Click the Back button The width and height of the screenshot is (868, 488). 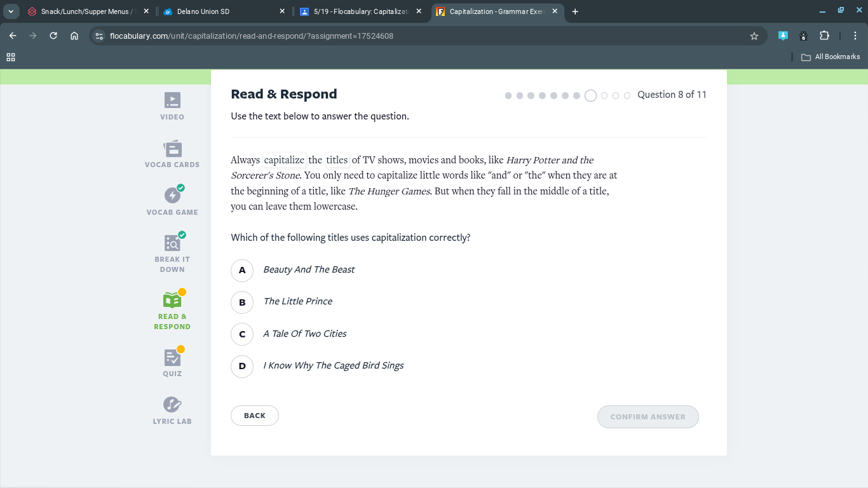[255, 416]
